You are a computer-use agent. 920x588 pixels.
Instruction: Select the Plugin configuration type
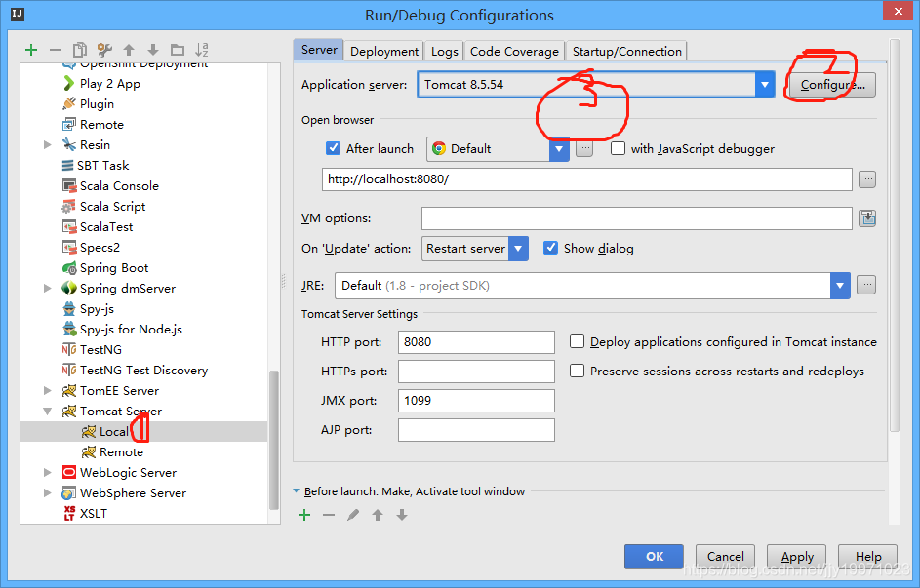coord(97,103)
